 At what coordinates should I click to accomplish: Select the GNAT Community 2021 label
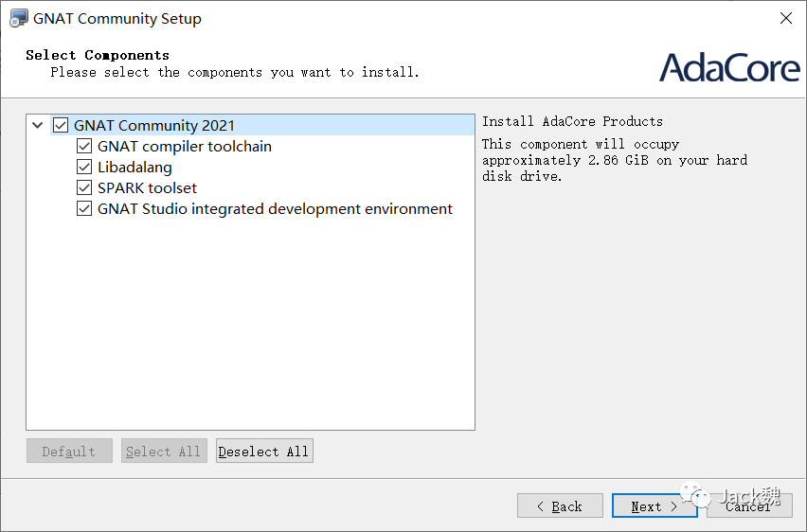[154, 125]
